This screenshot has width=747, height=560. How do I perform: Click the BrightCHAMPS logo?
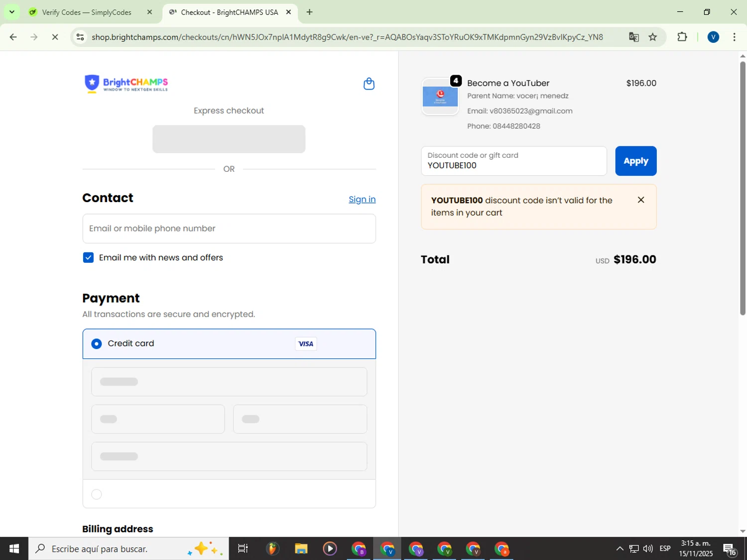coord(126,84)
